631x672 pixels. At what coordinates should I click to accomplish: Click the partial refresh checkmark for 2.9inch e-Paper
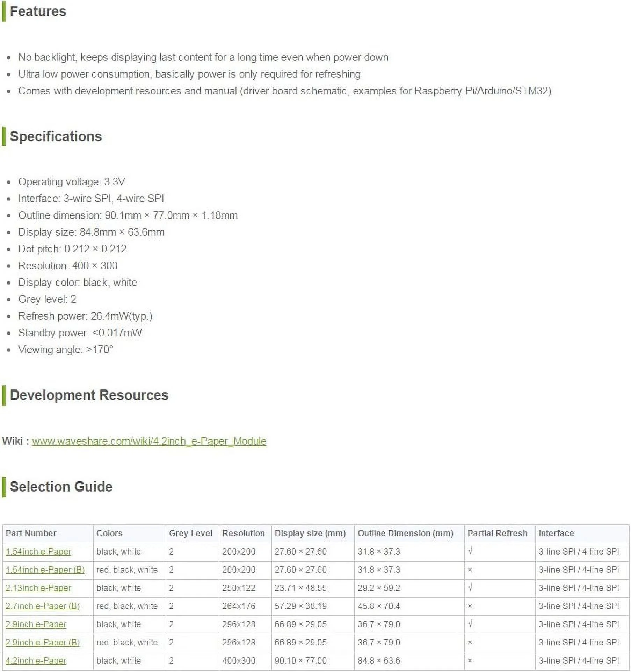click(x=470, y=624)
